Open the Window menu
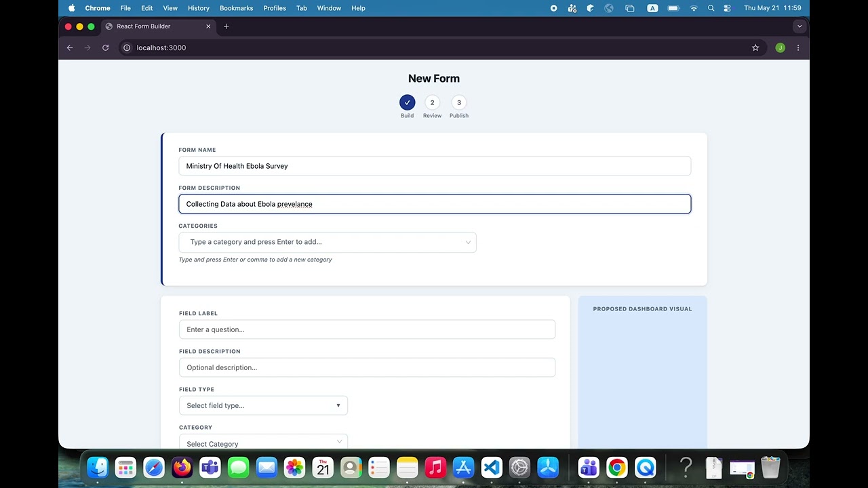Screen dimensions: 868x488 [329, 8]
